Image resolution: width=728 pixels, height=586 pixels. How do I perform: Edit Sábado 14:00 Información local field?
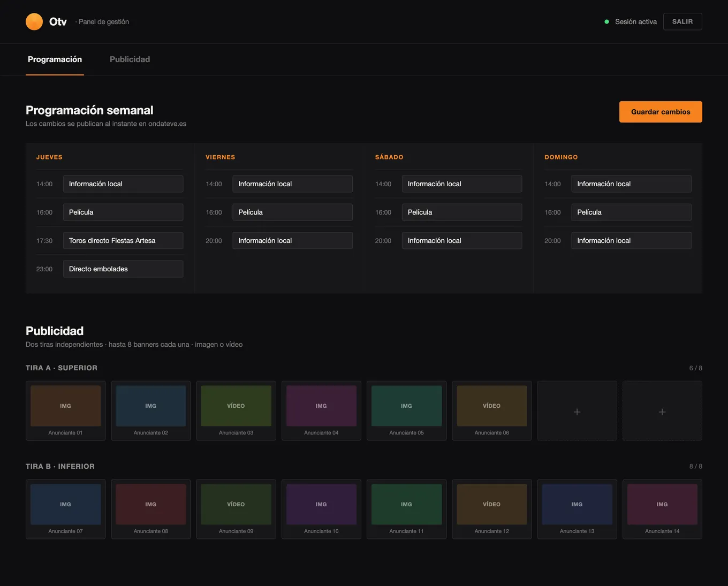click(x=462, y=184)
